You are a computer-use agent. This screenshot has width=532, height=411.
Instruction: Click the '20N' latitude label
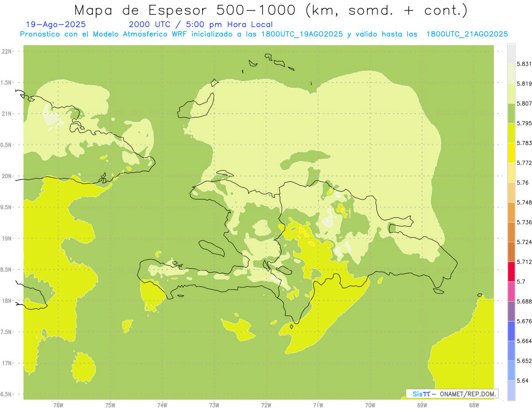(8, 176)
